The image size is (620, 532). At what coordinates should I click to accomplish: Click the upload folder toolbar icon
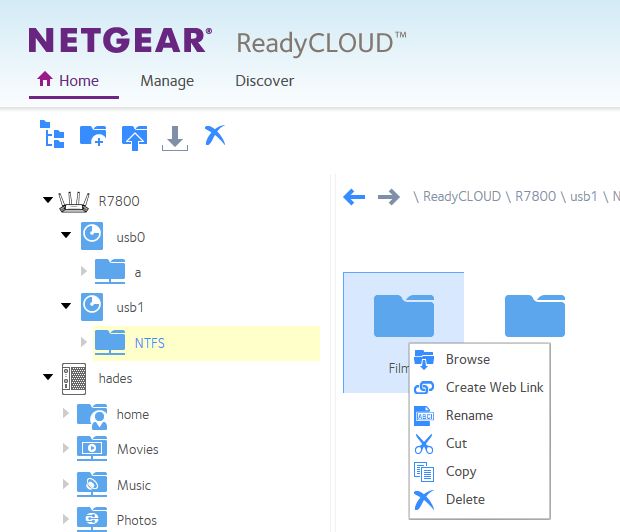point(134,137)
